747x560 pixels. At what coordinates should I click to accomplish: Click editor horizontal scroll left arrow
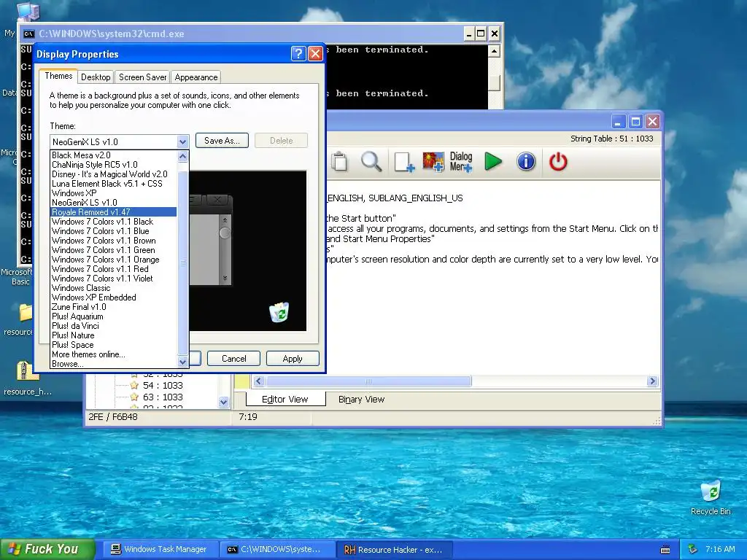point(259,381)
